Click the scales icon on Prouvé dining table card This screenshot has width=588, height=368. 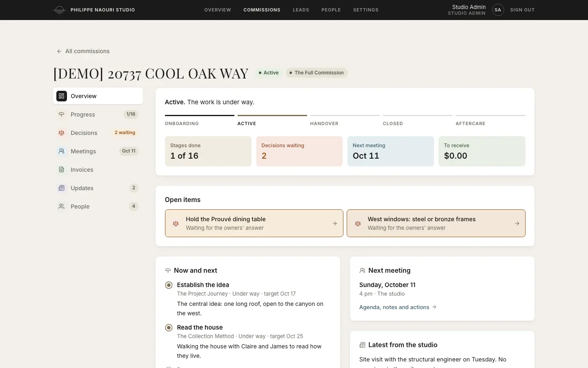pyautogui.click(x=176, y=224)
